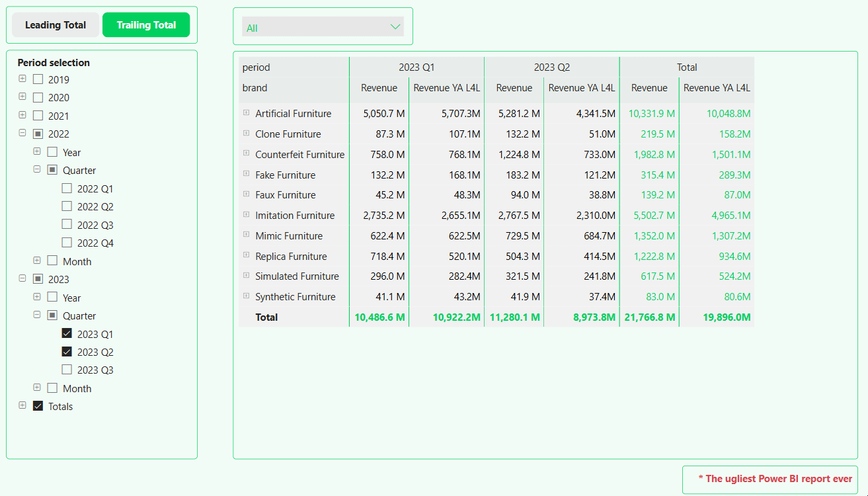Image resolution: width=868 pixels, height=496 pixels.
Task: Check the 2022 Q2 box
Action: pos(67,206)
